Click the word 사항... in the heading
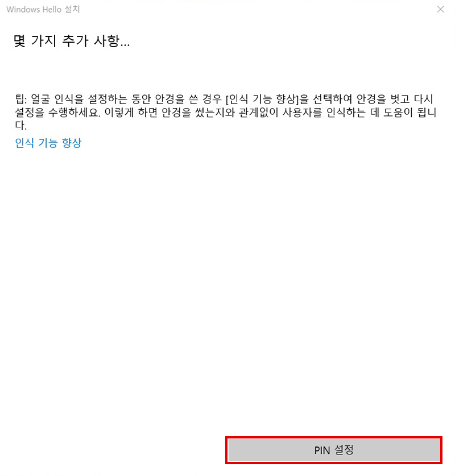Image resolution: width=455 pixels, height=476 pixels. 112,41
